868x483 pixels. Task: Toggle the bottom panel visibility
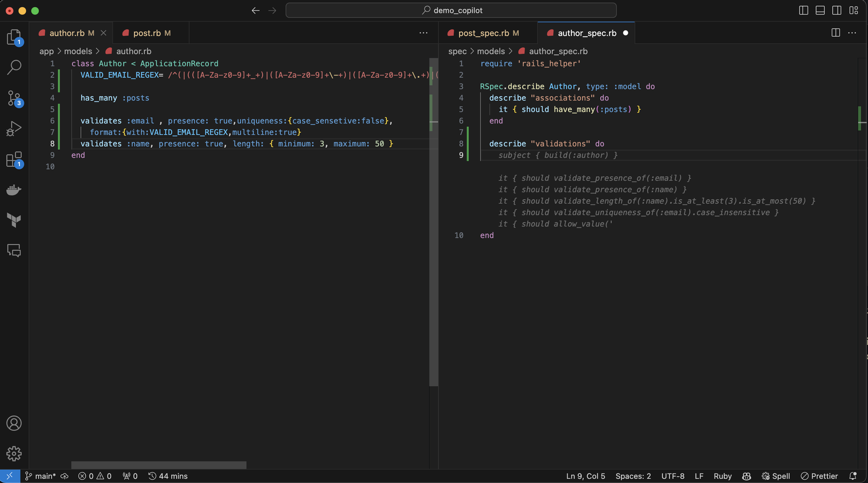pyautogui.click(x=820, y=11)
